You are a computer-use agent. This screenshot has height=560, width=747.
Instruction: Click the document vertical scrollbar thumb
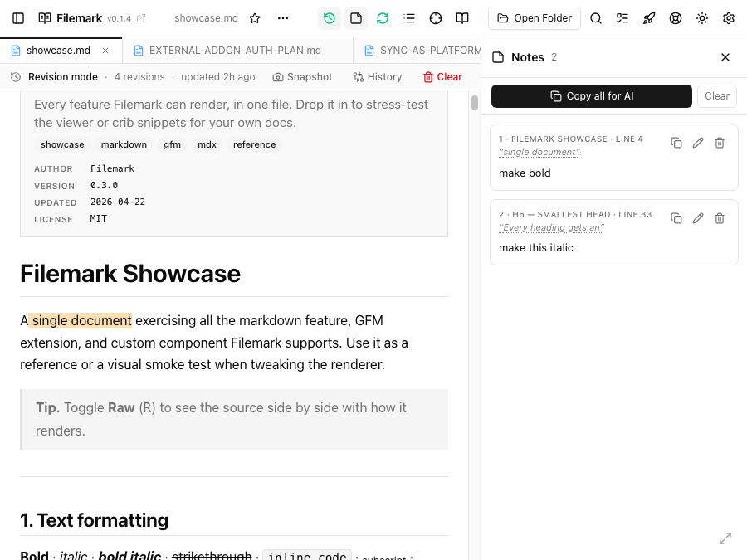point(475,103)
